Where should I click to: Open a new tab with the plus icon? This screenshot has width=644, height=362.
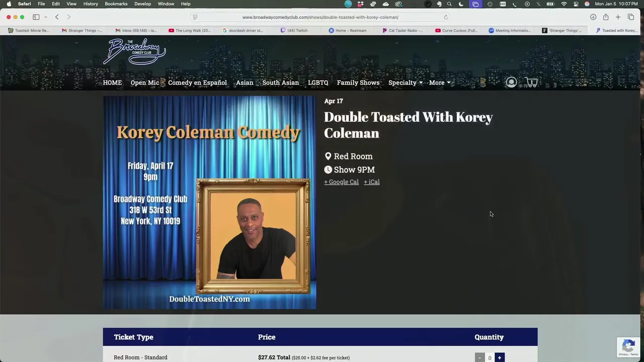tap(618, 17)
